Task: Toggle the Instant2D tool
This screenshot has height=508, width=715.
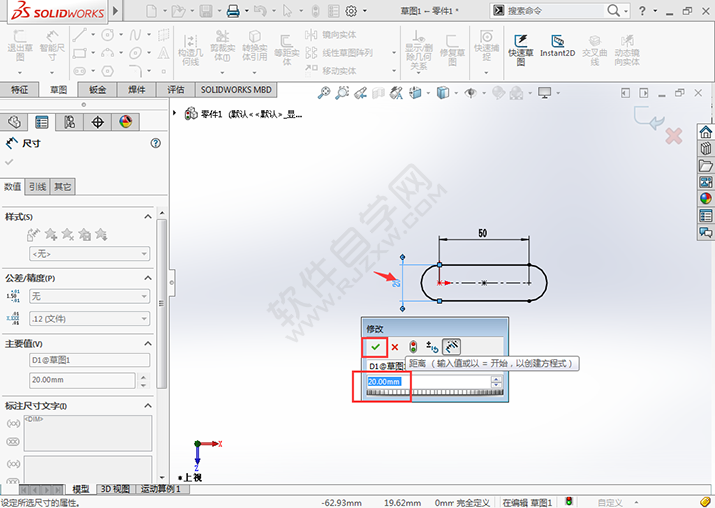Action: point(557,46)
